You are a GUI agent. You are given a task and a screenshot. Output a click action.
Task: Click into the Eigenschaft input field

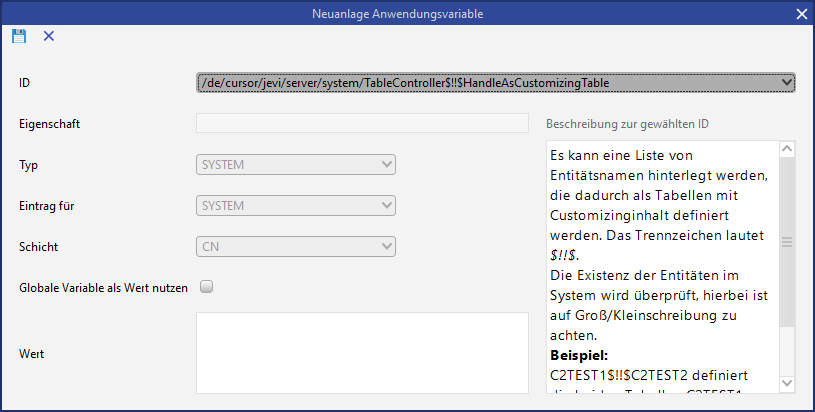pos(362,124)
